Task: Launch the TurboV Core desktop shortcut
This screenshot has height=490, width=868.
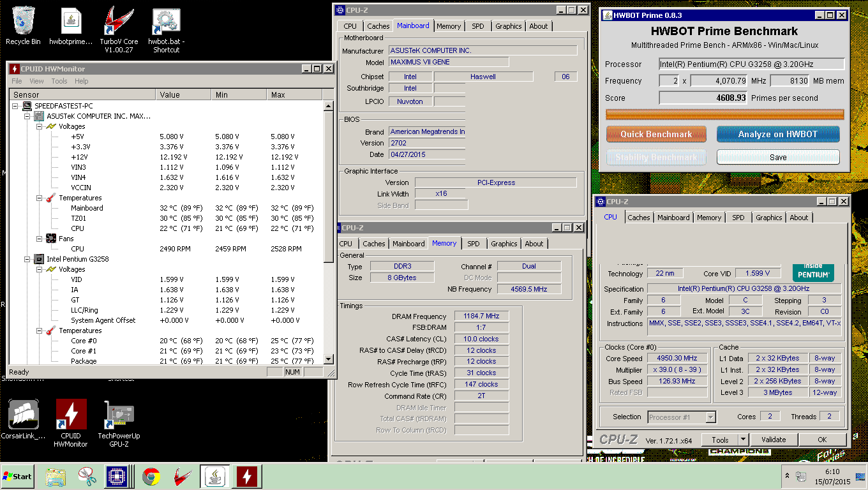Action: [x=119, y=30]
